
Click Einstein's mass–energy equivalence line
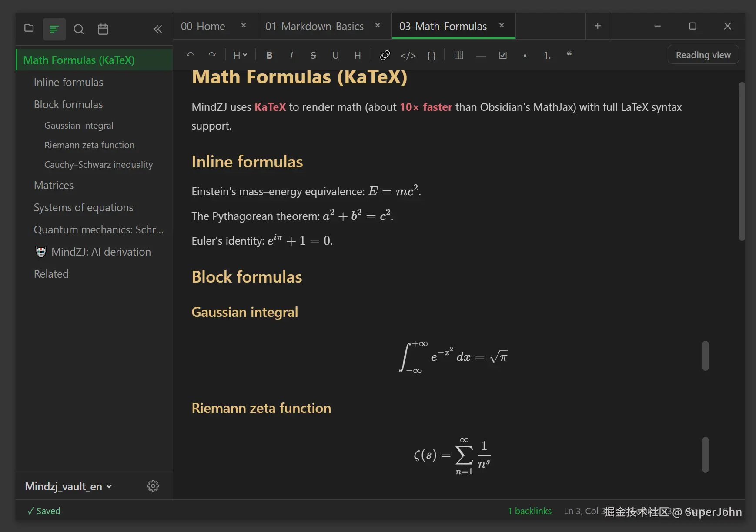tap(306, 191)
